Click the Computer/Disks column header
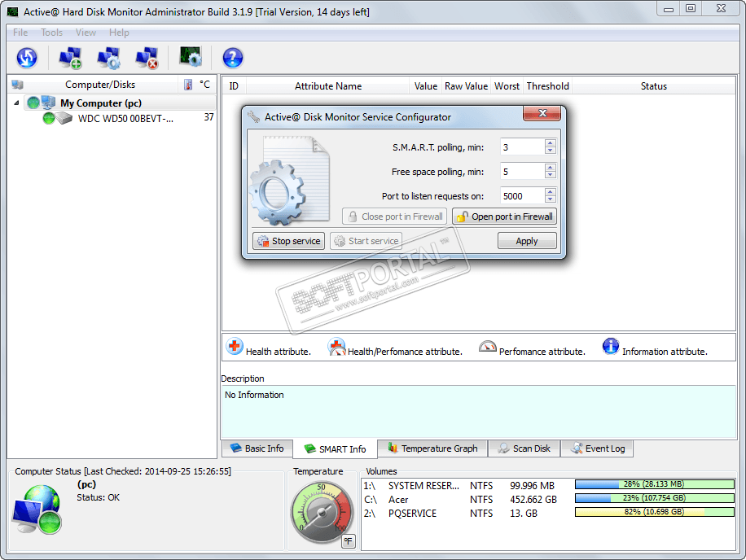This screenshot has width=746, height=560. tap(100, 85)
